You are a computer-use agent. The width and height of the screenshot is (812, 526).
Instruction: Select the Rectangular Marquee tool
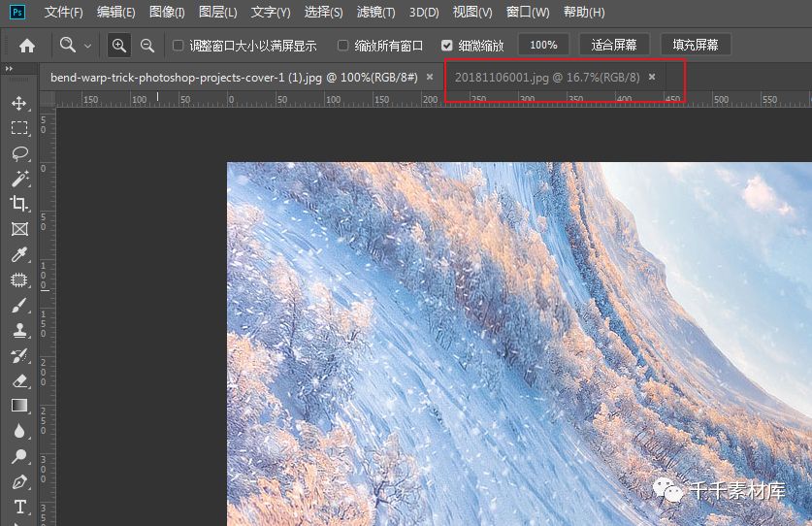pyautogui.click(x=19, y=128)
